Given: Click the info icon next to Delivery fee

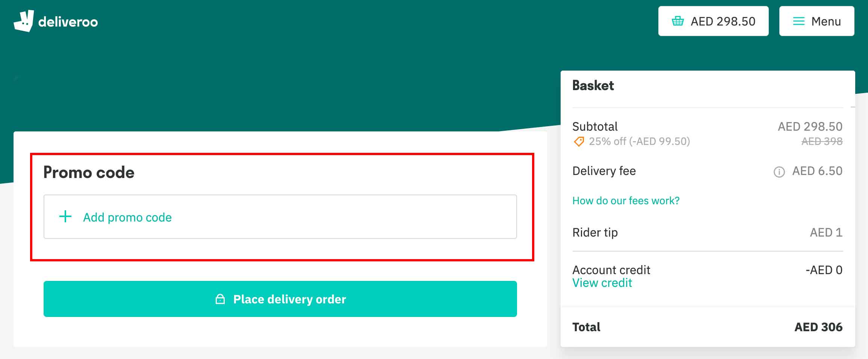Looking at the screenshot, I should [x=779, y=172].
